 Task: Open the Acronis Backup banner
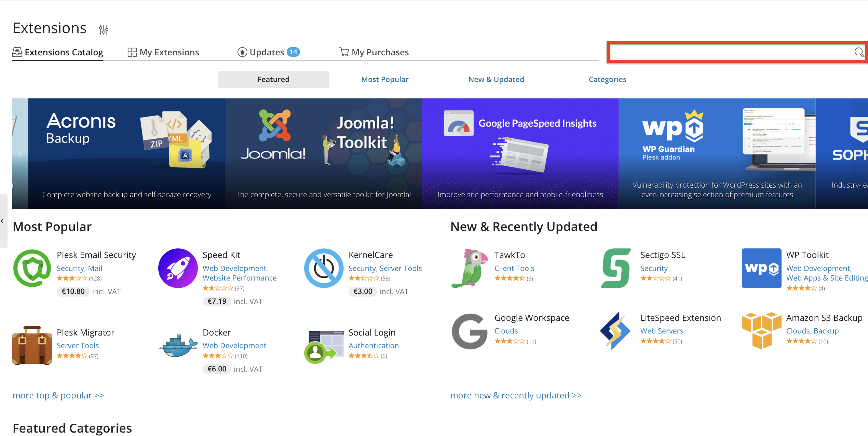tap(127, 153)
